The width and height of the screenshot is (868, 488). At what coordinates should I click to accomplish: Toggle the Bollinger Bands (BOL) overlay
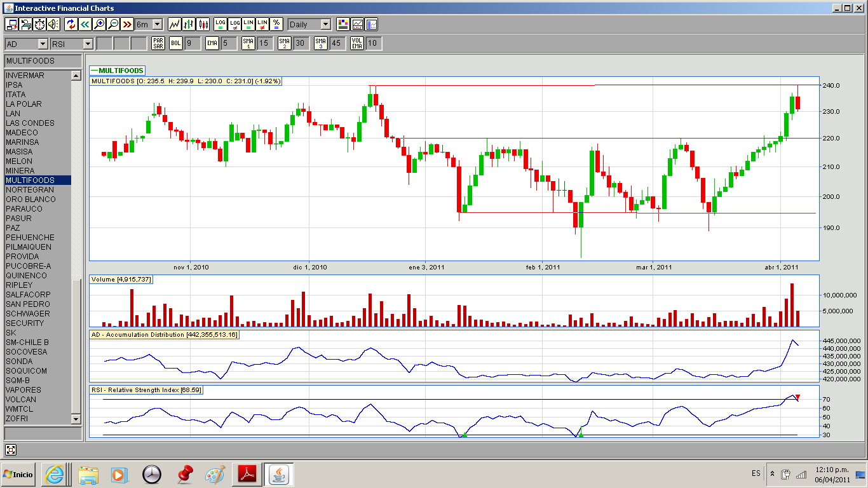[x=175, y=43]
